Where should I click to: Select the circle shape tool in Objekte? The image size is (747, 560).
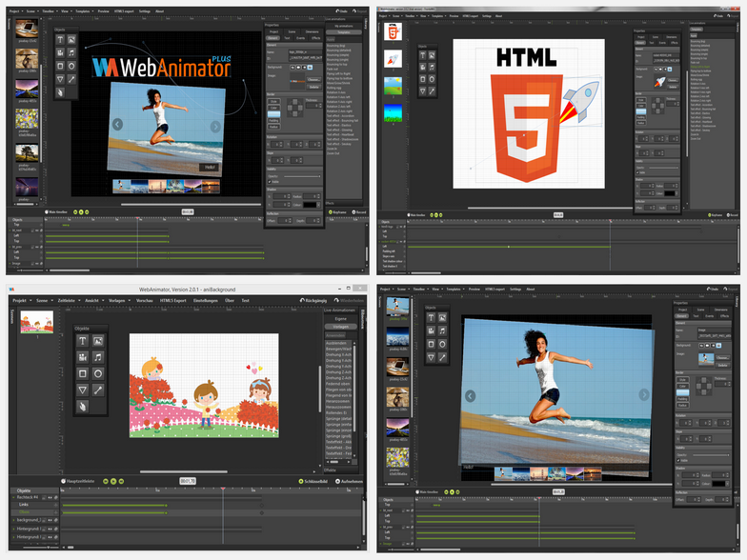[x=98, y=373]
